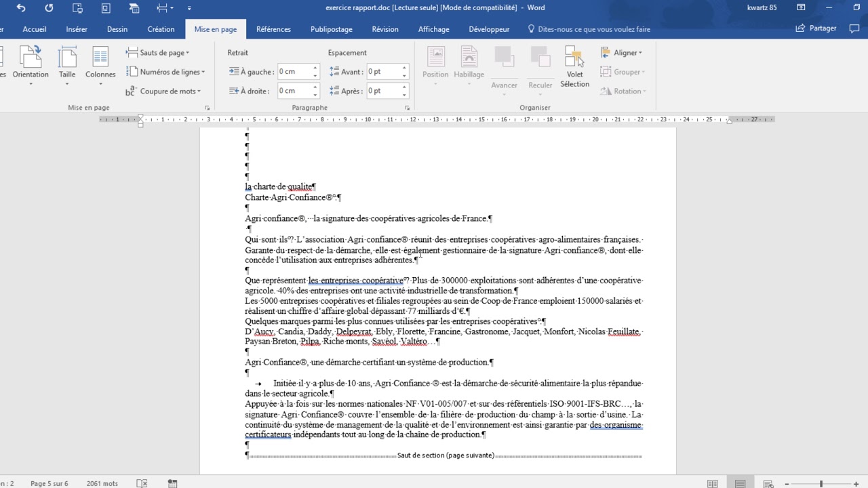Click the Après spacing value field

pyautogui.click(x=383, y=91)
